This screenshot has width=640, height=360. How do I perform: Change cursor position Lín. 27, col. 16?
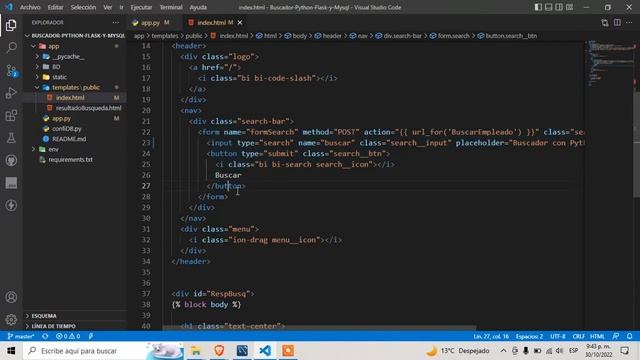point(491,336)
